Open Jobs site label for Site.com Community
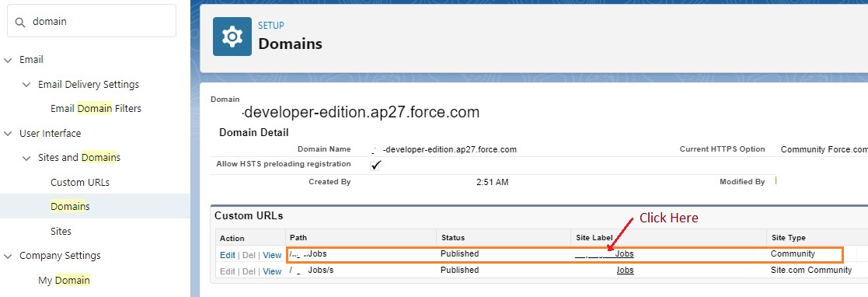This screenshot has width=868, height=297. (625, 271)
